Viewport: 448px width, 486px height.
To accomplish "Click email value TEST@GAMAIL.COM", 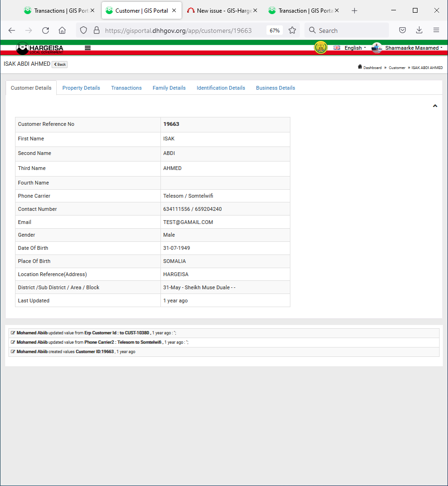I will (188, 222).
